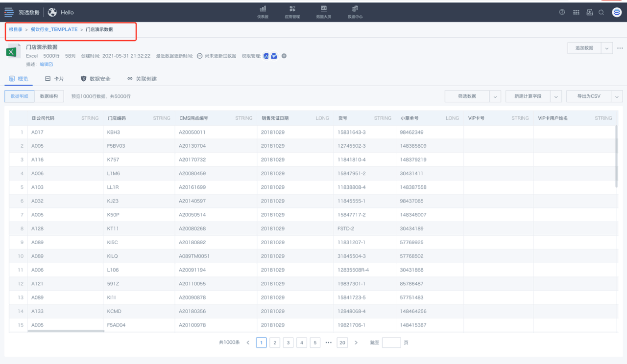Click the 筛选数据 button
Image resolution: width=627 pixels, height=364 pixels.
[467, 96]
